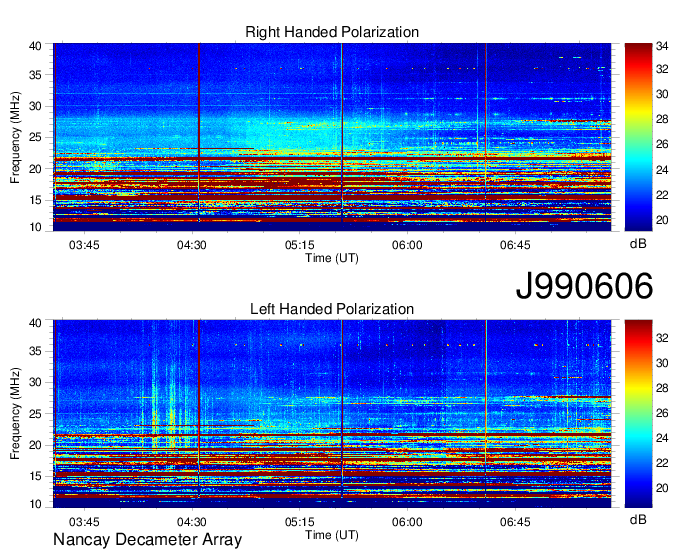
Task: Click 10 MHz frequency tick on Right Handed plot
Action: (36, 227)
